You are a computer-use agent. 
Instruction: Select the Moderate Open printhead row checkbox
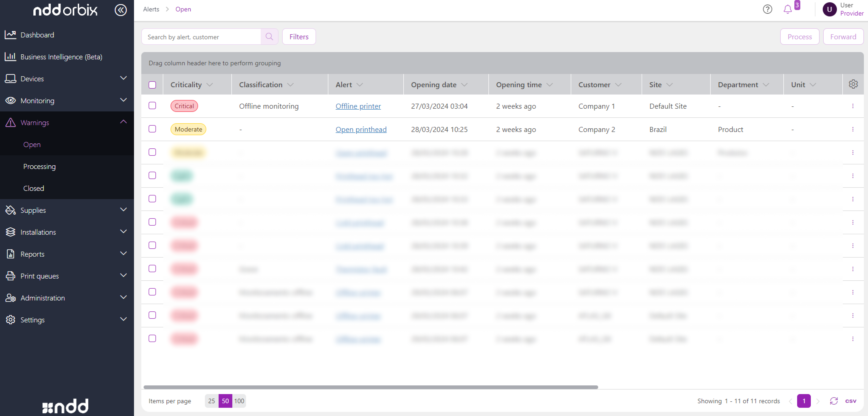point(152,129)
